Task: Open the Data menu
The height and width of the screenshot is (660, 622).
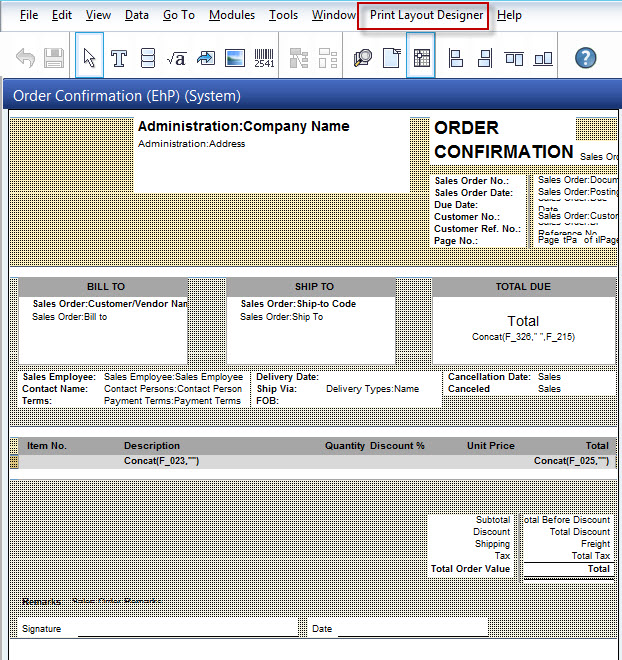Action: click(137, 15)
